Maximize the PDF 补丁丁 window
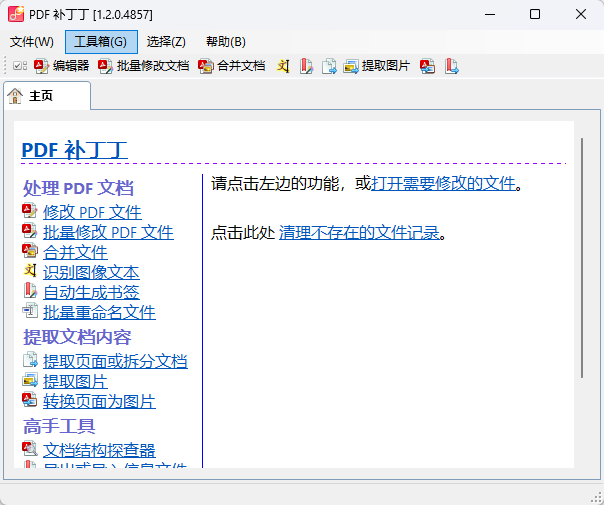Screen dimensions: 604x505 tap(535, 15)
